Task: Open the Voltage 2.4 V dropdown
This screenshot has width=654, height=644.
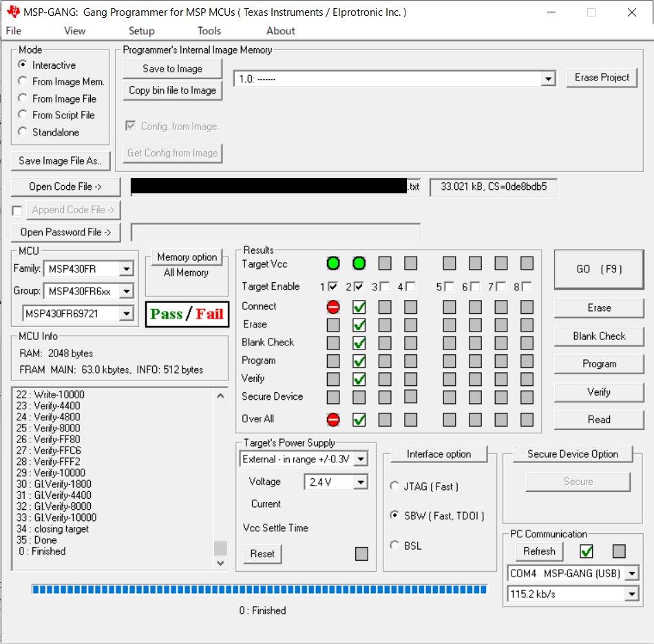Action: [x=361, y=482]
